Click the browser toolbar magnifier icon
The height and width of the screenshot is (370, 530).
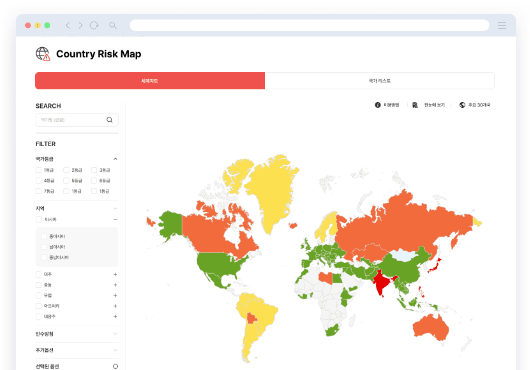pos(113,25)
